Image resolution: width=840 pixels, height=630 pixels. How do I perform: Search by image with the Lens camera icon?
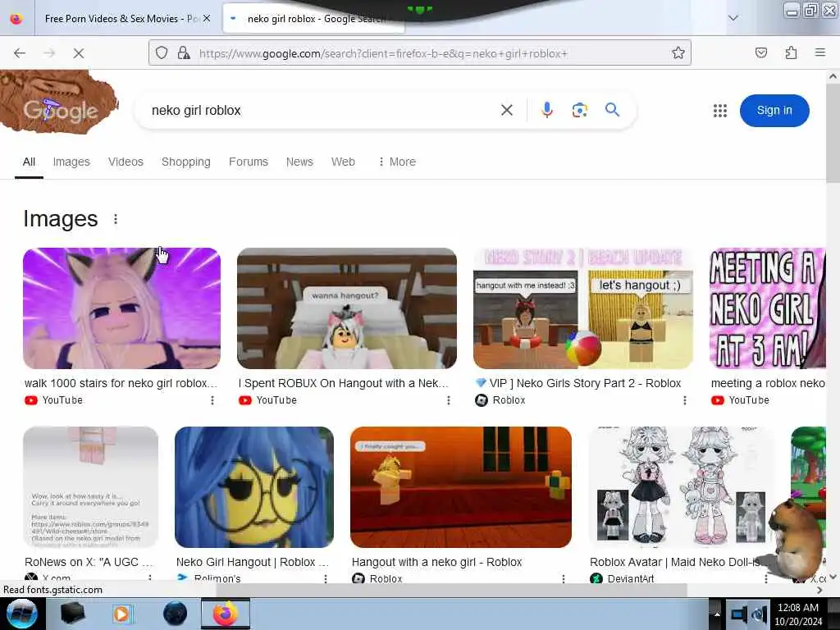coord(580,111)
